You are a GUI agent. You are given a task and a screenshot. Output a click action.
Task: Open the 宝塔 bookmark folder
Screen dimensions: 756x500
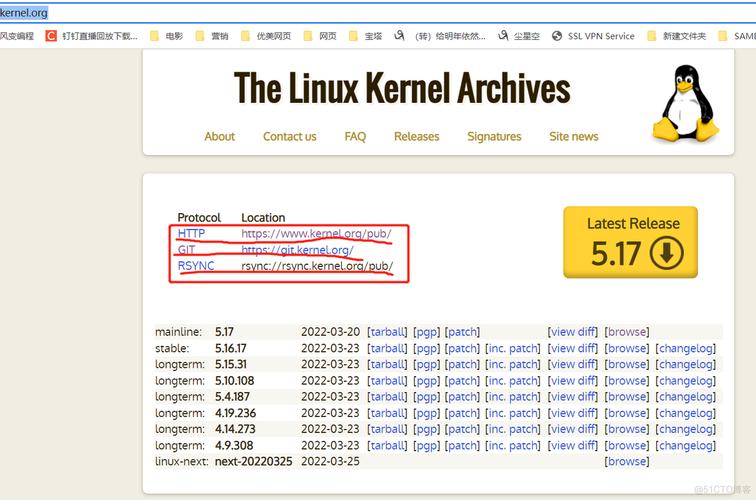point(365,36)
